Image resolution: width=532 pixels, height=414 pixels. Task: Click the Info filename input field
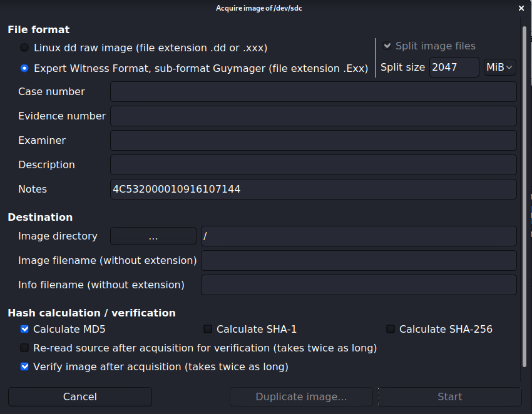click(x=358, y=285)
